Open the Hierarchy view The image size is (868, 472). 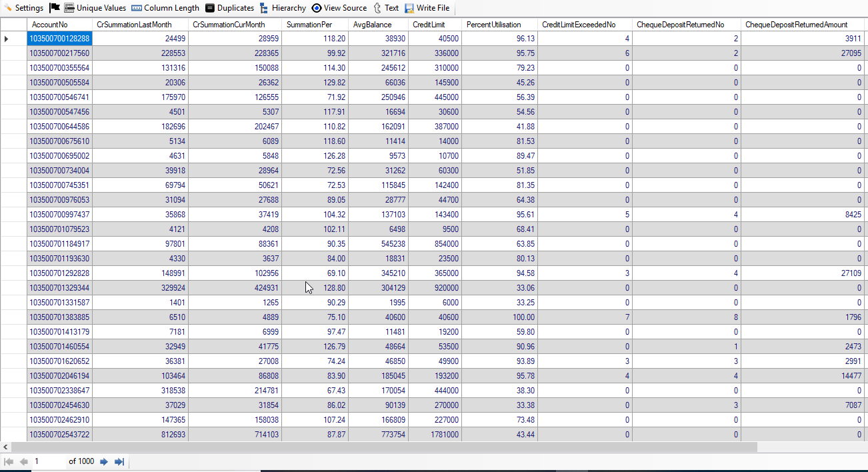283,8
